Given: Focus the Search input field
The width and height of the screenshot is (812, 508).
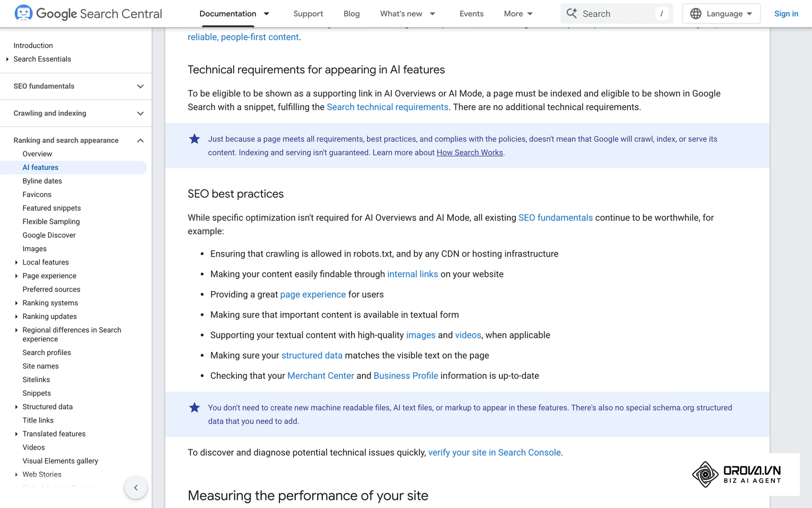Looking at the screenshot, I should point(617,14).
